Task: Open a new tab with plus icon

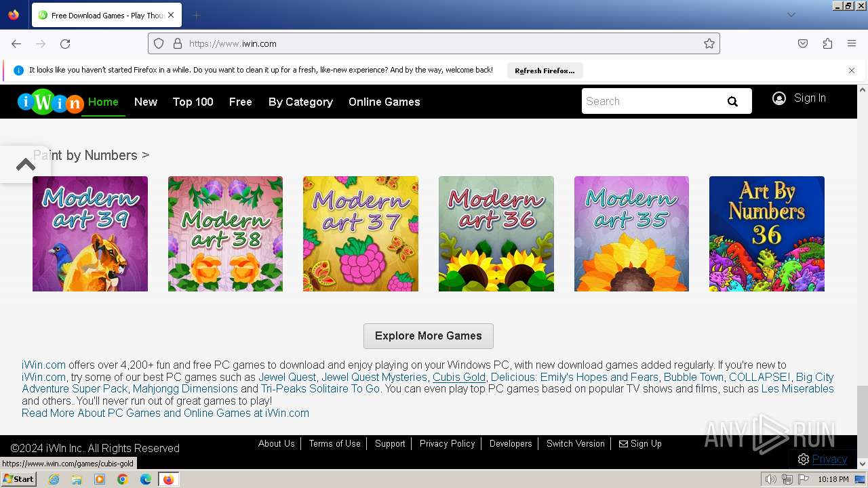Action: click(196, 15)
